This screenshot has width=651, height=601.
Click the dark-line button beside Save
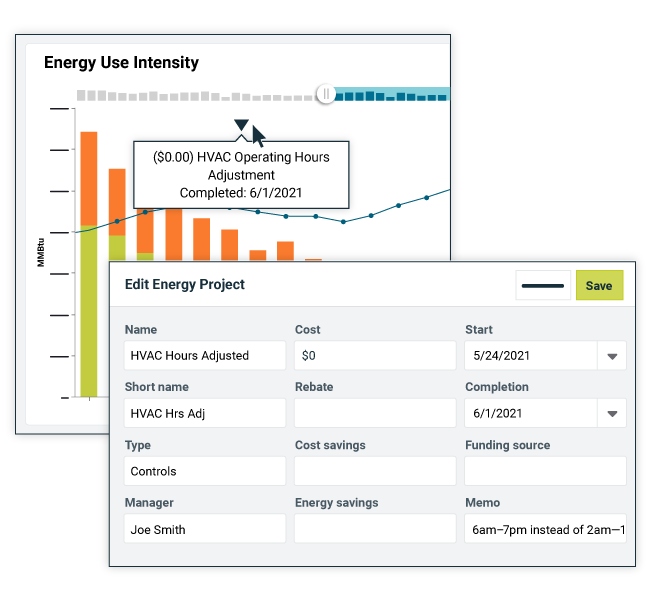543,285
